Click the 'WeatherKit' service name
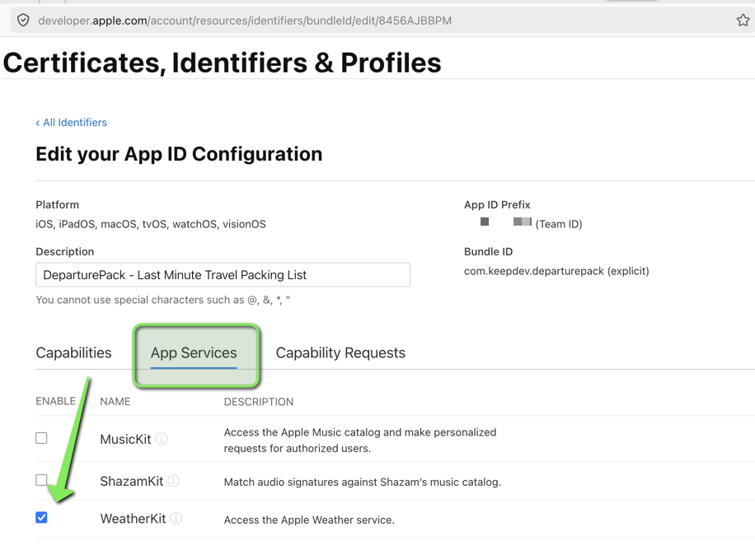The image size is (755, 560). pyautogui.click(x=133, y=519)
